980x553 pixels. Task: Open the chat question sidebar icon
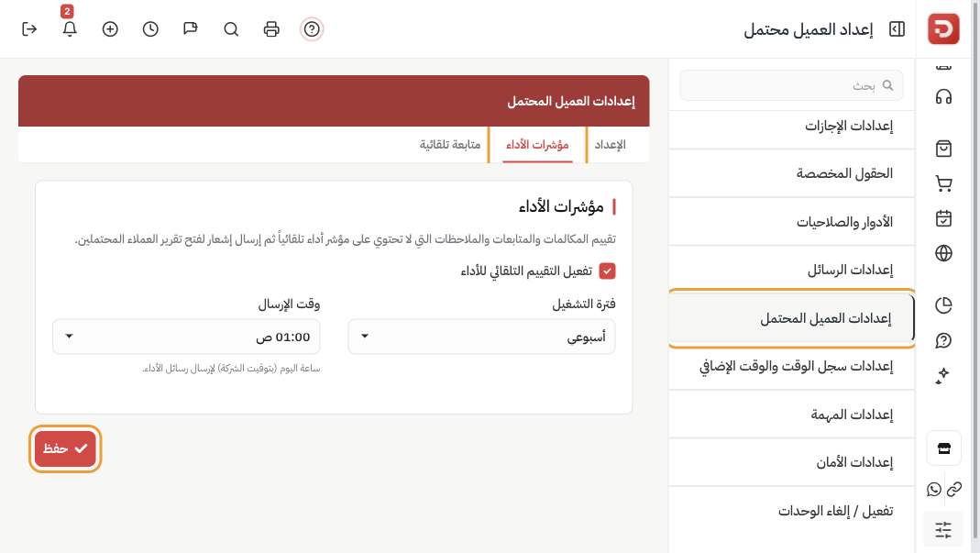pyautogui.click(x=943, y=340)
